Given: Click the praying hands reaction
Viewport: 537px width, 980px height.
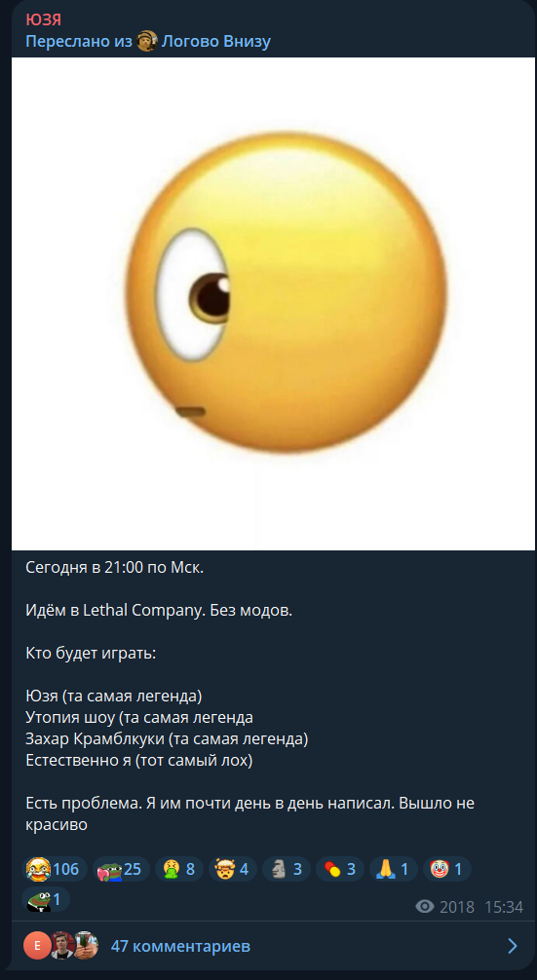Looking at the screenshot, I should pos(393,869).
